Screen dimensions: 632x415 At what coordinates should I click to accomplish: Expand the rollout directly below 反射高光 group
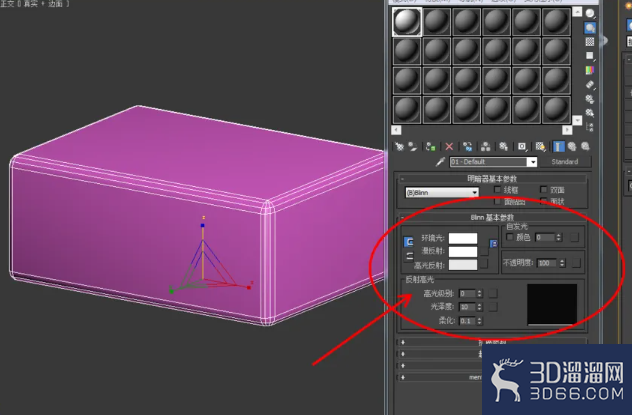[x=492, y=342]
